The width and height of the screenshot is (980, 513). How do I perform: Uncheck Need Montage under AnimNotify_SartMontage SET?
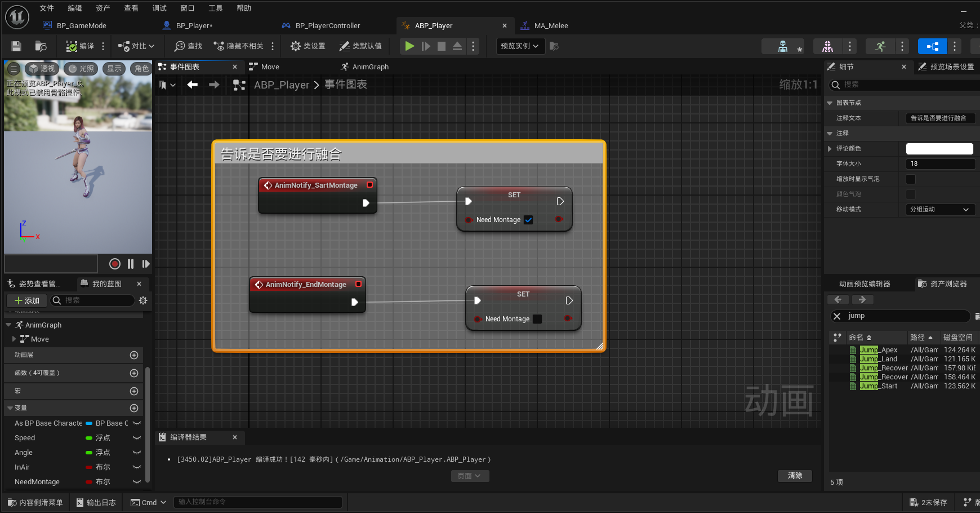528,220
